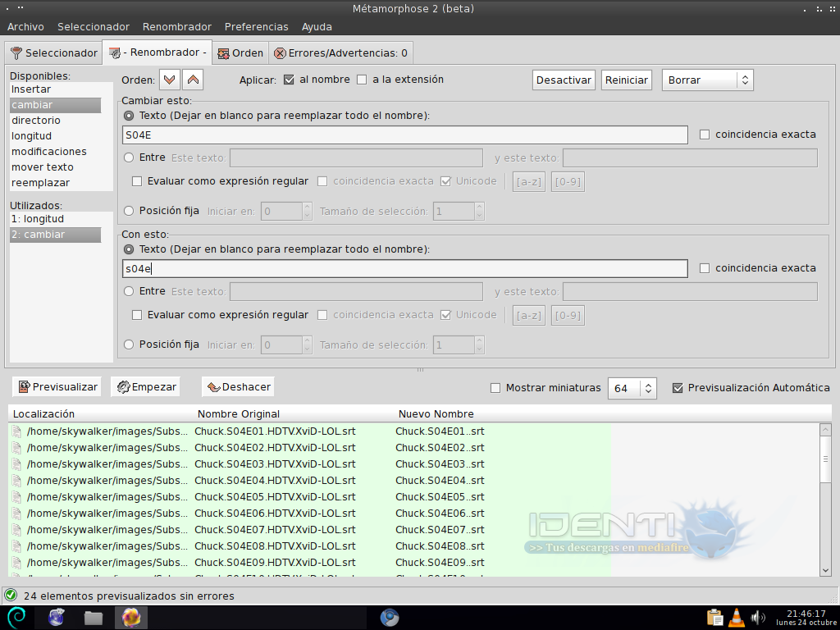The height and width of the screenshot is (630, 840).
Task: Enable coincidencia exacta for 'Cambiar esto' text
Action: tap(705, 135)
